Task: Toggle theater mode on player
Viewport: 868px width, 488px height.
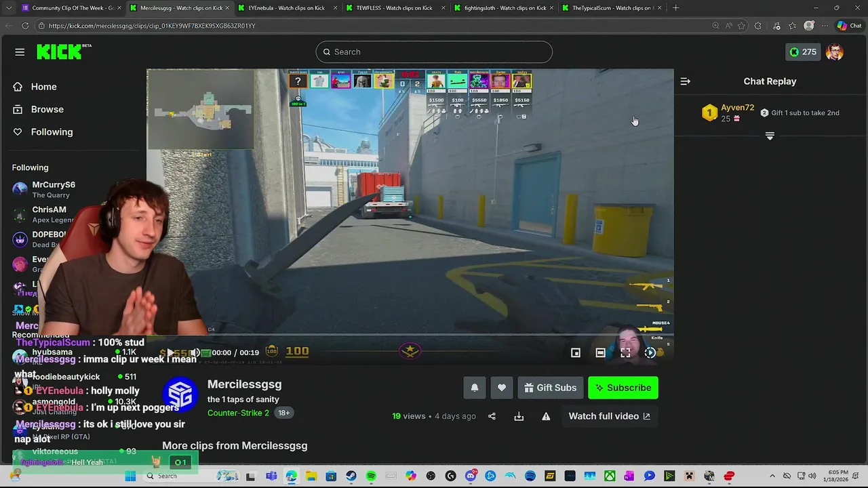Action: pos(600,352)
